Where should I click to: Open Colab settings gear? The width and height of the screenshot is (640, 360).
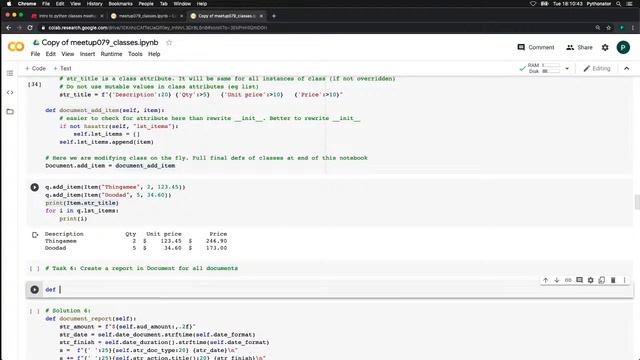click(x=605, y=47)
